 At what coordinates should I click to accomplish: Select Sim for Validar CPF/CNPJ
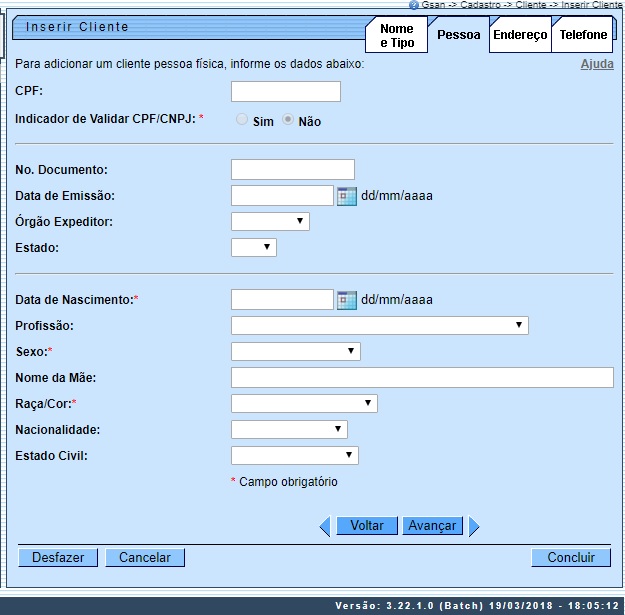tap(242, 119)
